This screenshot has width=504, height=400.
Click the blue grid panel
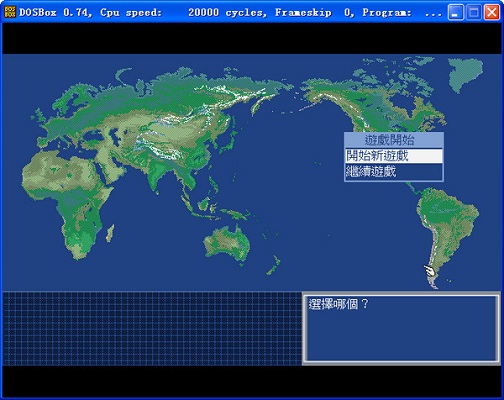click(152, 329)
